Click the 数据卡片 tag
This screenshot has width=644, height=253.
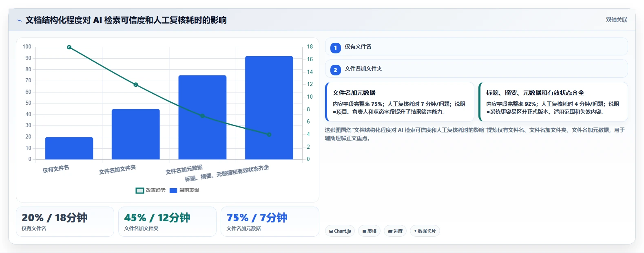[425, 231]
